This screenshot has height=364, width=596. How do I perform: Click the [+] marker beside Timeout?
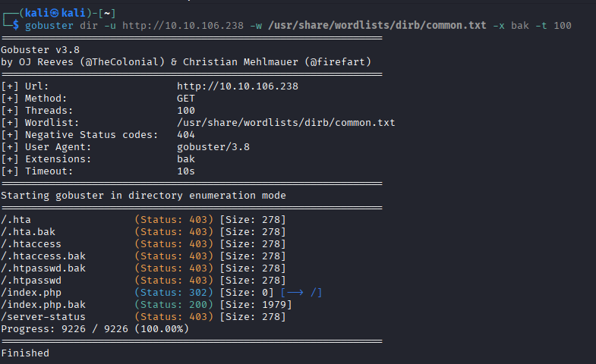coord(10,171)
